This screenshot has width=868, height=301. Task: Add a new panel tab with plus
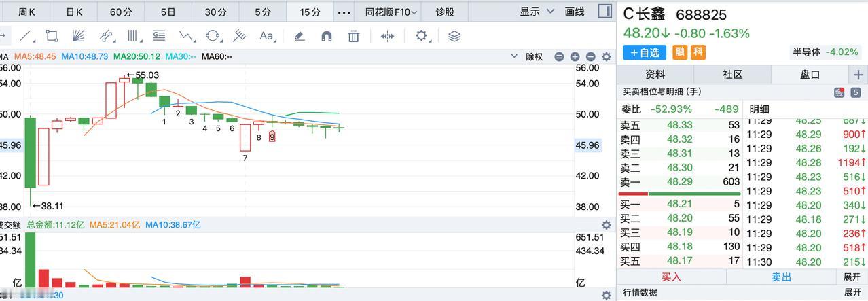click(858, 75)
